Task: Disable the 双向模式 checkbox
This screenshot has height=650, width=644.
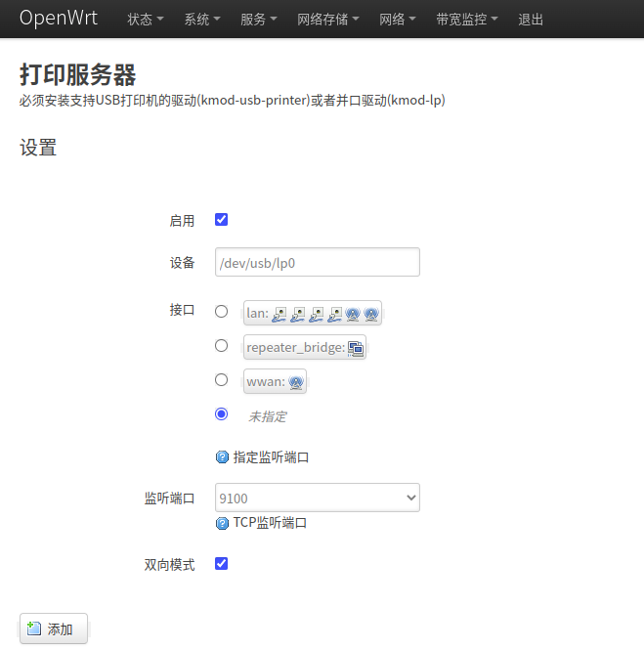Action: pos(221,564)
